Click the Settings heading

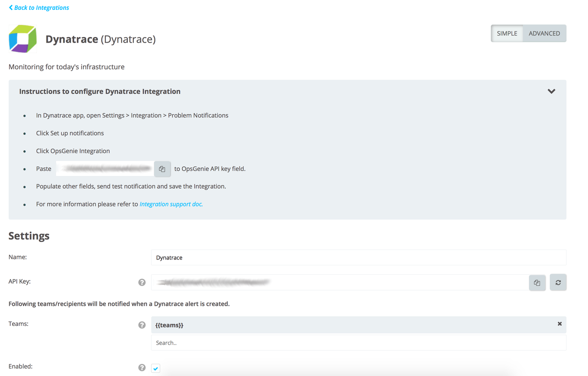(x=29, y=236)
